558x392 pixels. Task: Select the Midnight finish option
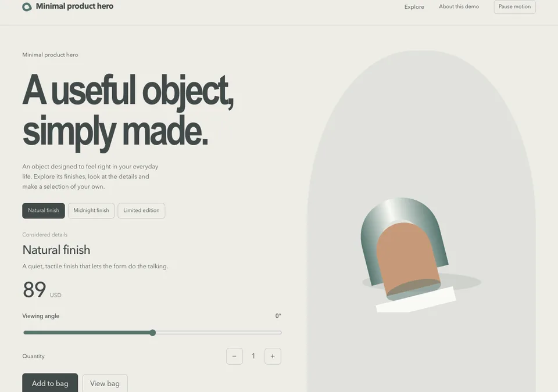[x=91, y=211]
